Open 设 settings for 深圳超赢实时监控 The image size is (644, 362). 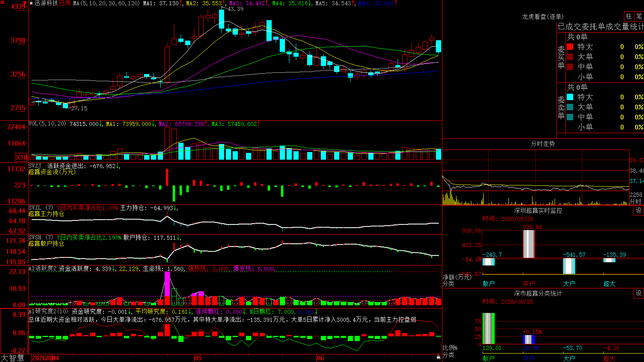[x=639, y=210]
